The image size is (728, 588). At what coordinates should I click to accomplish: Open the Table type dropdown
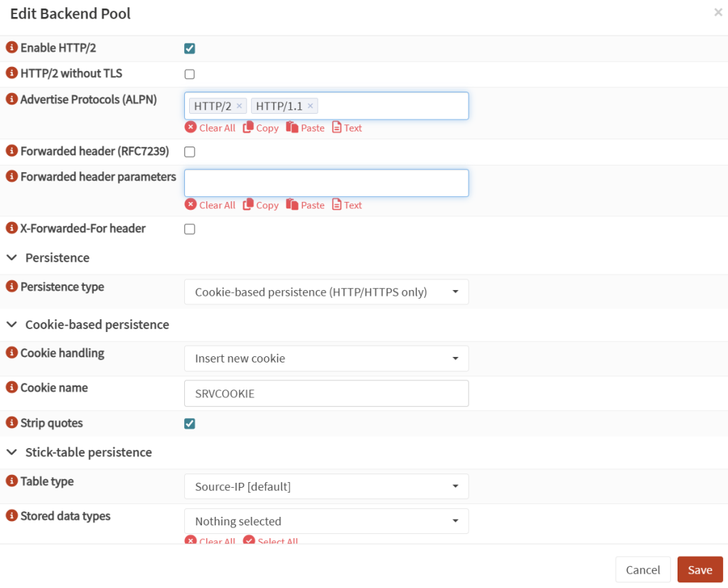(x=326, y=486)
